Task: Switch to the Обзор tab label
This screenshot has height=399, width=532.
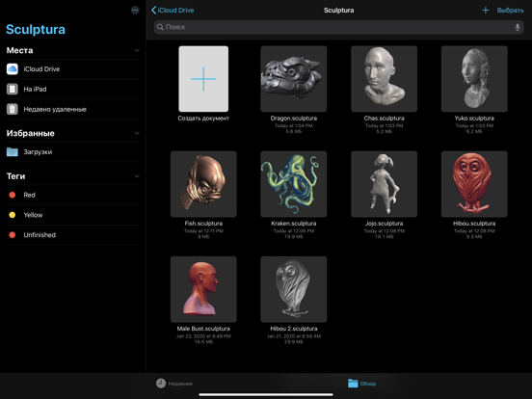Action: pos(368,384)
